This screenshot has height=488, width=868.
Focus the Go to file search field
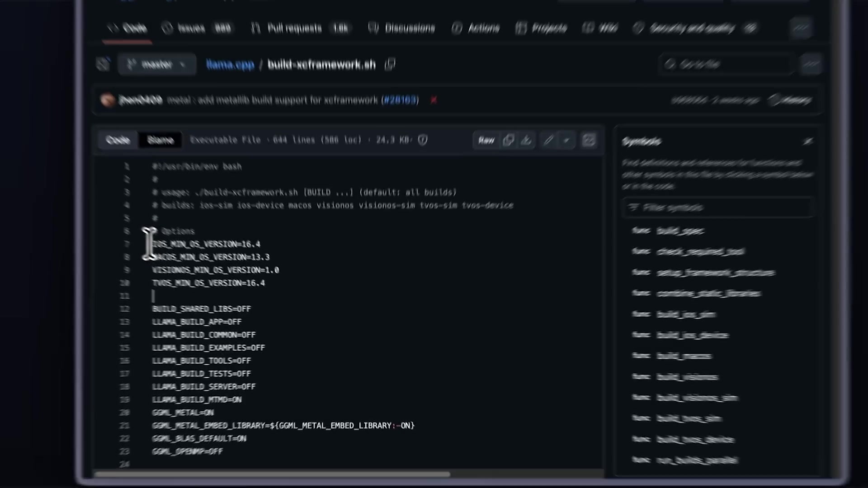pos(727,64)
